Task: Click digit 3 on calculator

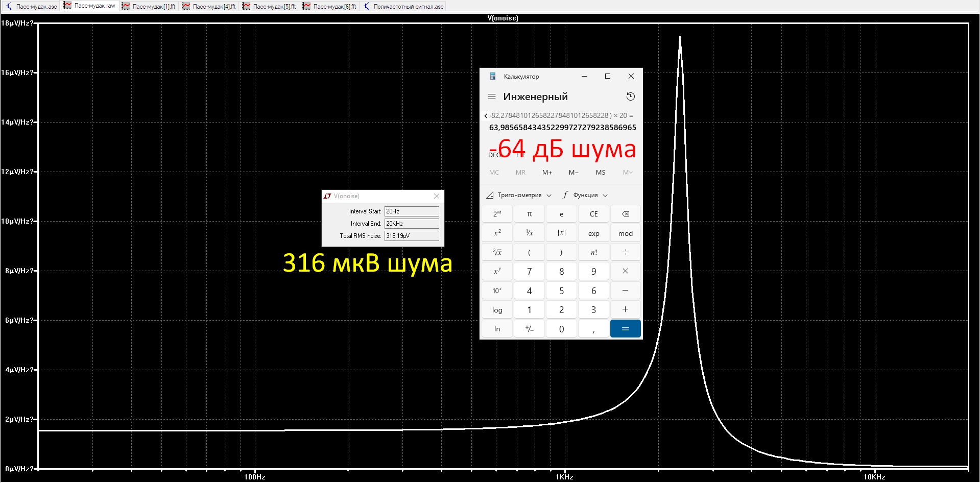Action: (593, 310)
